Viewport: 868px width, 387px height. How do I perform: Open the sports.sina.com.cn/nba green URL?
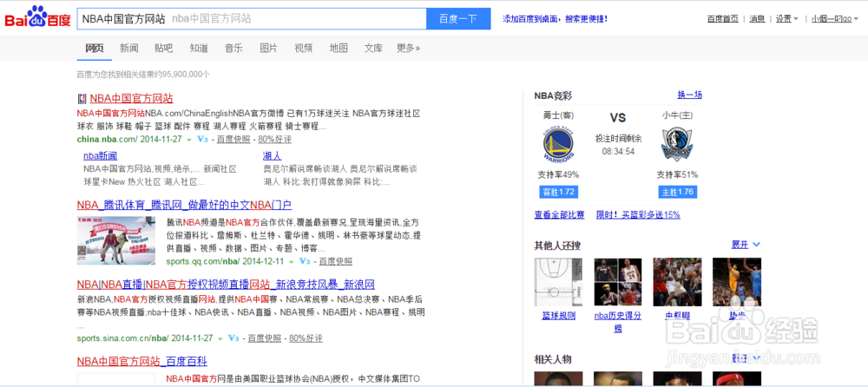[122, 338]
